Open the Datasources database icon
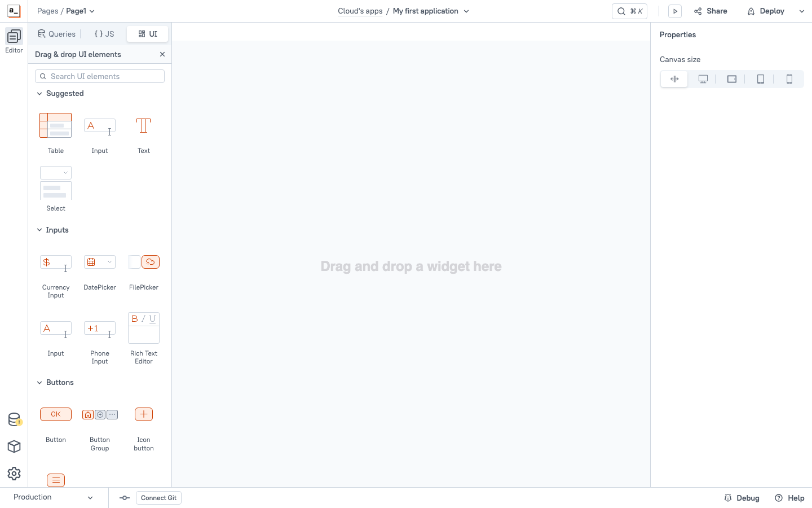Image resolution: width=812 pixels, height=508 pixels. 14,419
